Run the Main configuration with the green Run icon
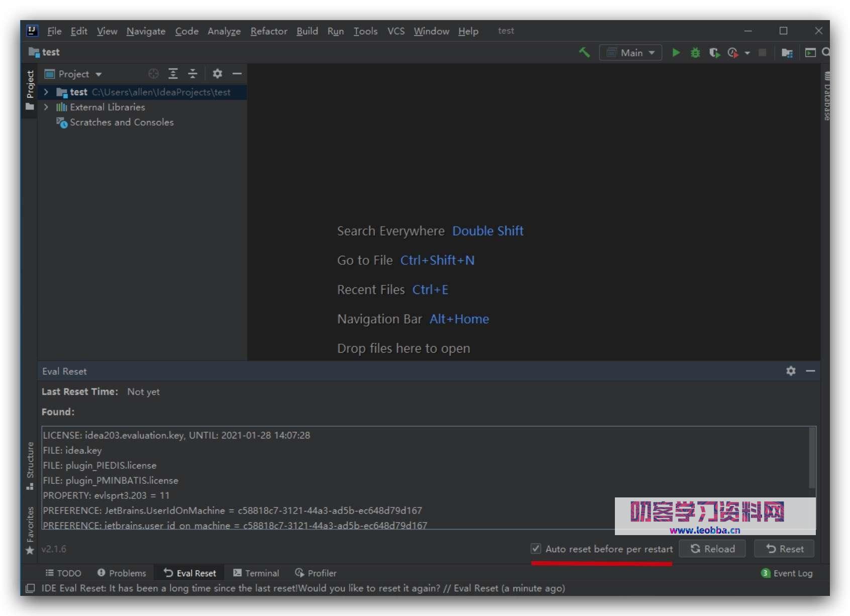The height and width of the screenshot is (616, 850). [x=676, y=52]
